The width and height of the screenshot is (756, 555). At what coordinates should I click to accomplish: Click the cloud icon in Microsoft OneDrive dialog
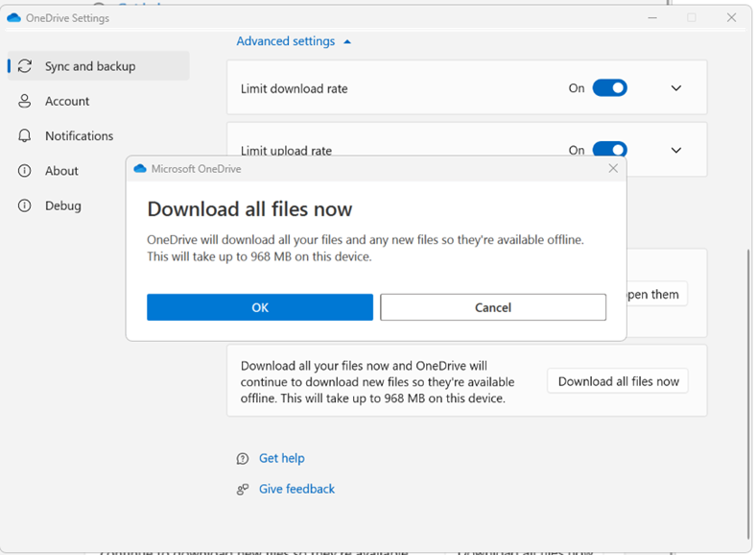point(140,168)
